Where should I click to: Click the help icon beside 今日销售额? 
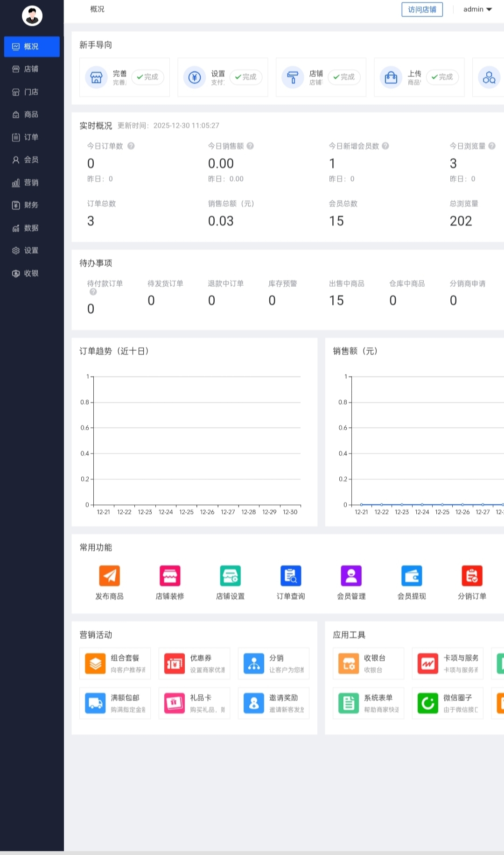coord(250,146)
